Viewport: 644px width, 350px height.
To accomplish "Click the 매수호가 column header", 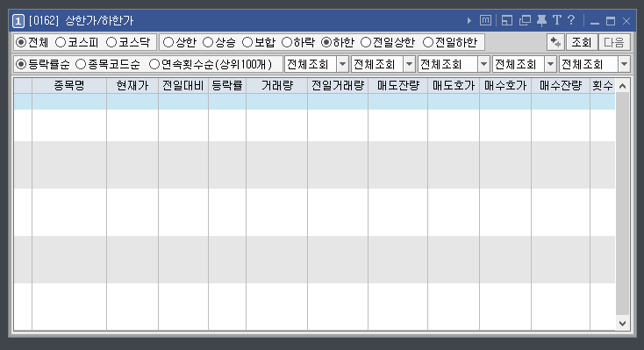I will [505, 85].
